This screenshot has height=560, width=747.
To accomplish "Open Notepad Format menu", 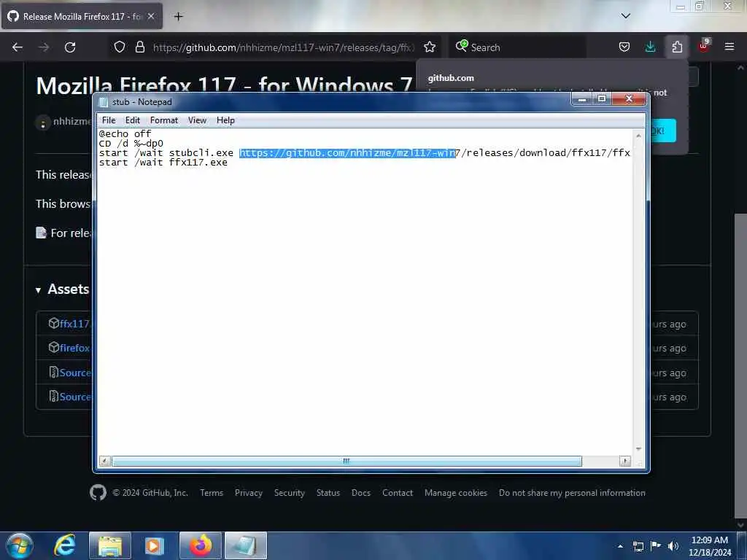I will tap(164, 120).
